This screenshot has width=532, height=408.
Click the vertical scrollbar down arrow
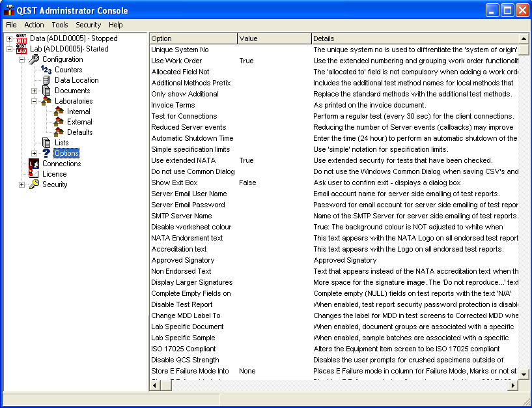click(x=524, y=373)
